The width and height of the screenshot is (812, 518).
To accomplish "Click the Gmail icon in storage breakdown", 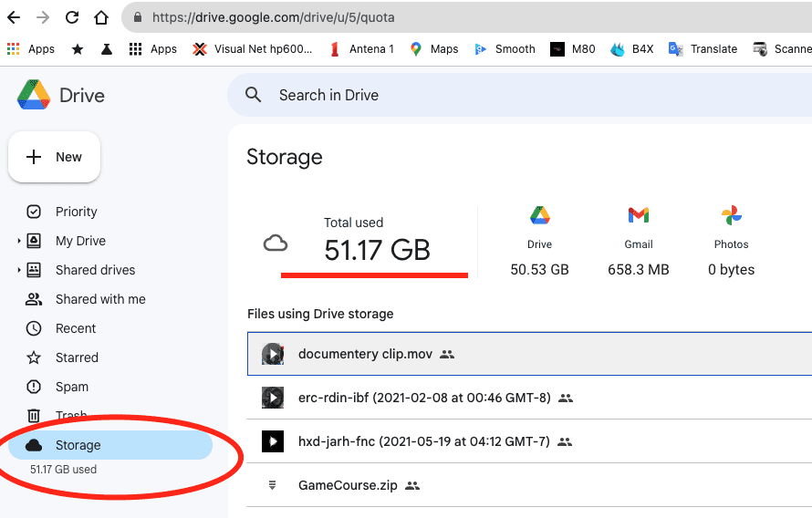I will (x=639, y=214).
